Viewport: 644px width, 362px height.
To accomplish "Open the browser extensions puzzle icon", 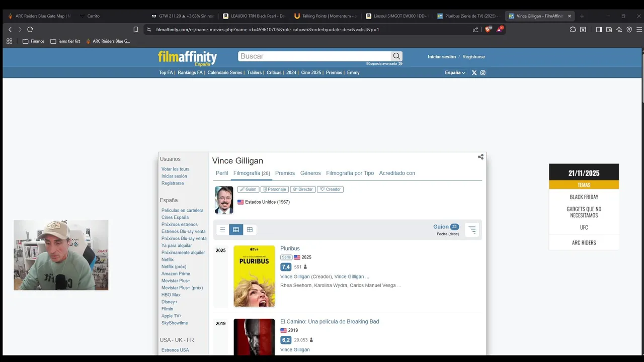I will point(573,30).
